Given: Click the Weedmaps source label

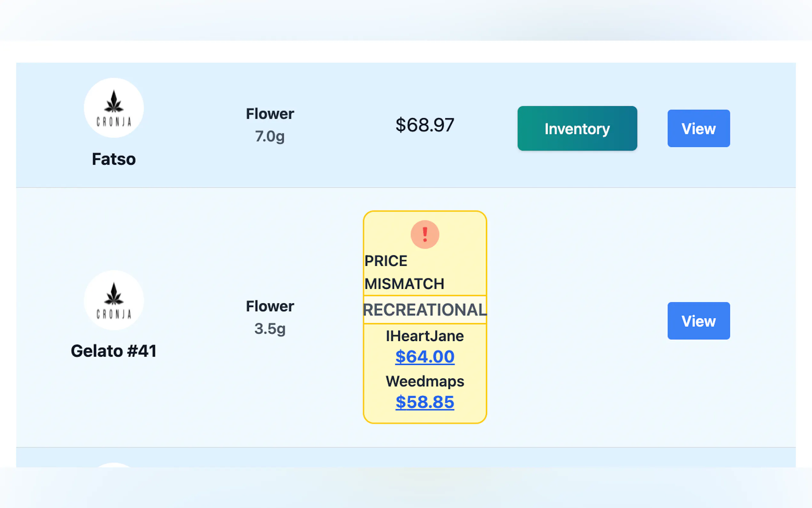Looking at the screenshot, I should click(x=425, y=381).
